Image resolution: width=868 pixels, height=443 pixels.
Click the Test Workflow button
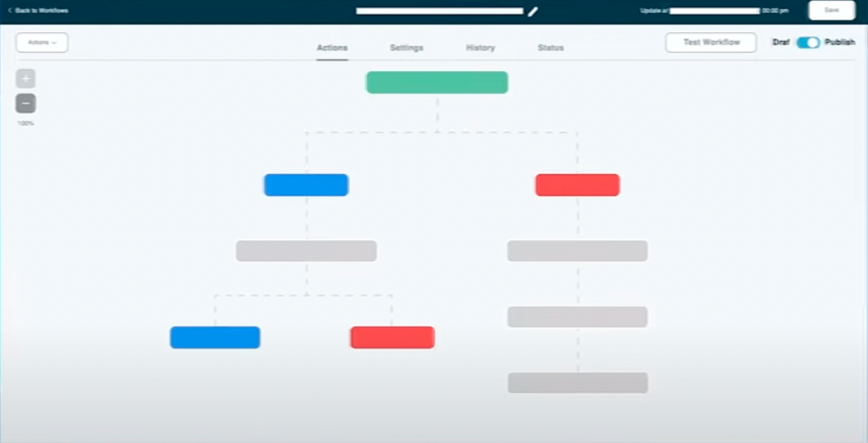click(x=710, y=43)
